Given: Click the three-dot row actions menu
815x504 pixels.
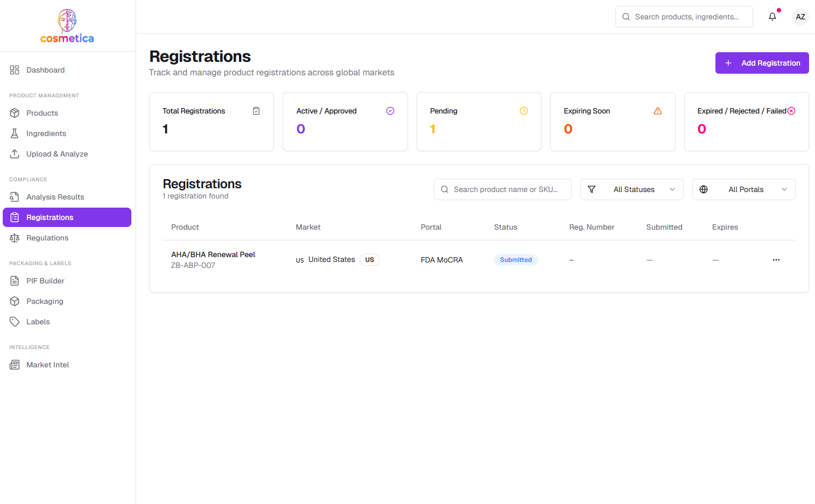Looking at the screenshot, I should tap(776, 260).
